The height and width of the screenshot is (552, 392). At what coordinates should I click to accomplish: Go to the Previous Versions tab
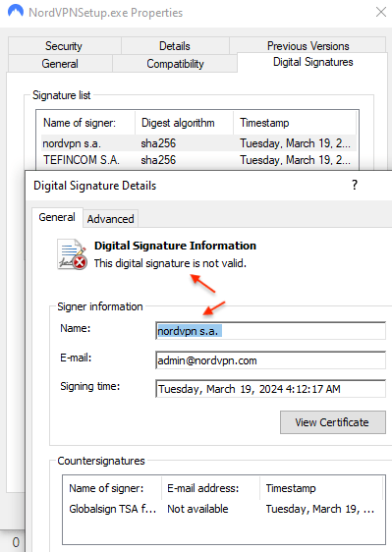pos(308,46)
